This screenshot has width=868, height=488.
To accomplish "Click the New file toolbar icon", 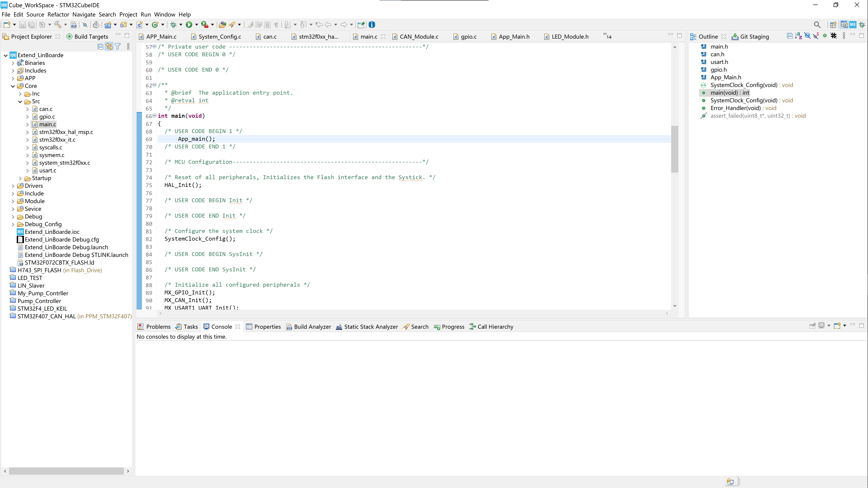I will [7, 25].
